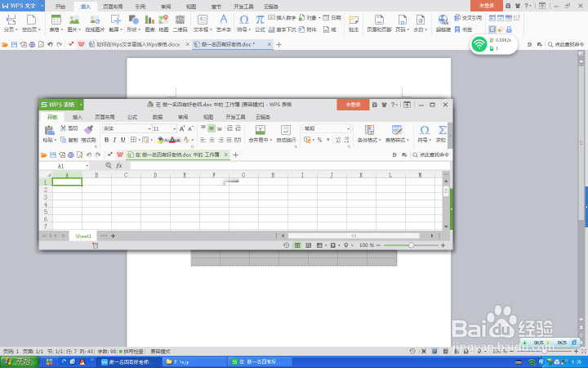Image resolution: width=588 pixels, height=368 pixels.
Task: Click the font color red A swatch
Action: (172, 140)
